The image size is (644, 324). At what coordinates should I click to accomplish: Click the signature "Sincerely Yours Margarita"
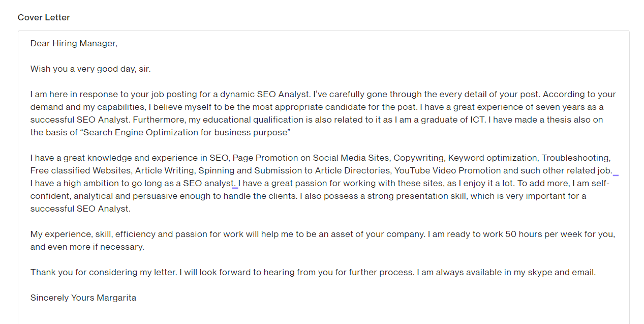pos(83,298)
